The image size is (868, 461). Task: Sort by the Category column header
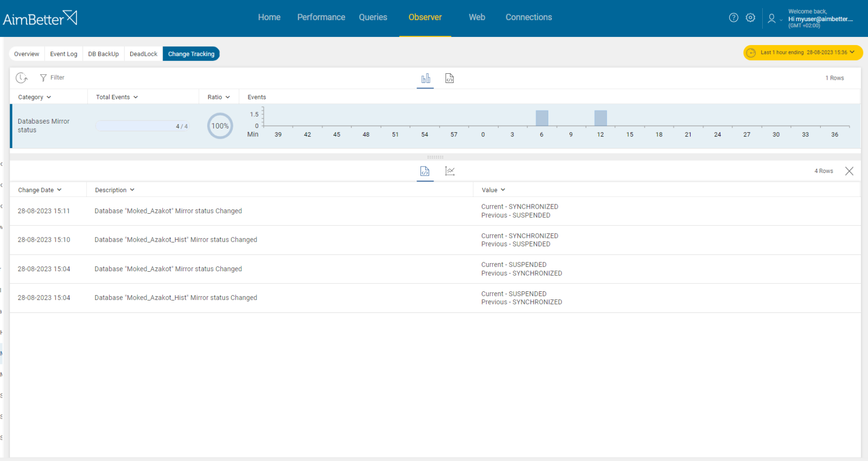pyautogui.click(x=35, y=98)
